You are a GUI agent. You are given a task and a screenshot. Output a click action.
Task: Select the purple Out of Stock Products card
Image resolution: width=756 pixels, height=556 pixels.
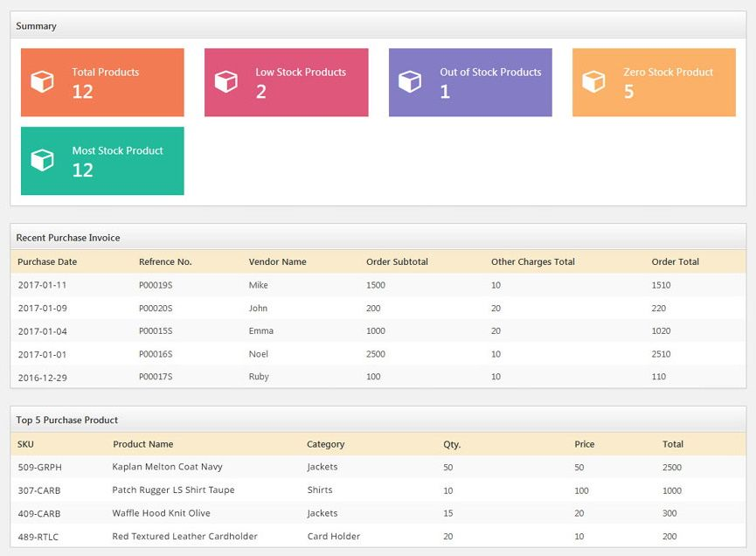[470, 82]
